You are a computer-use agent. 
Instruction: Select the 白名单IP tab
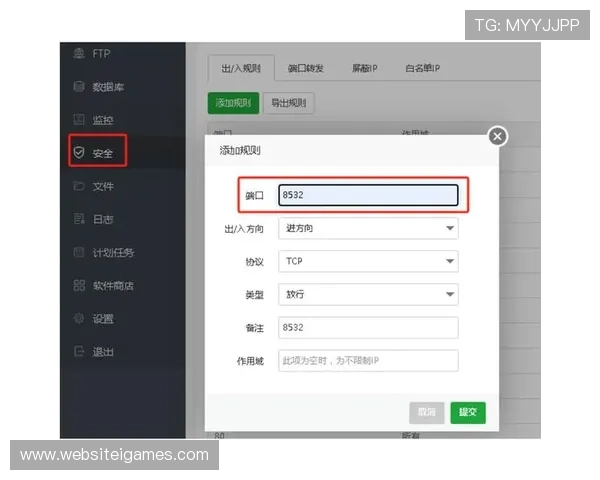click(x=422, y=68)
